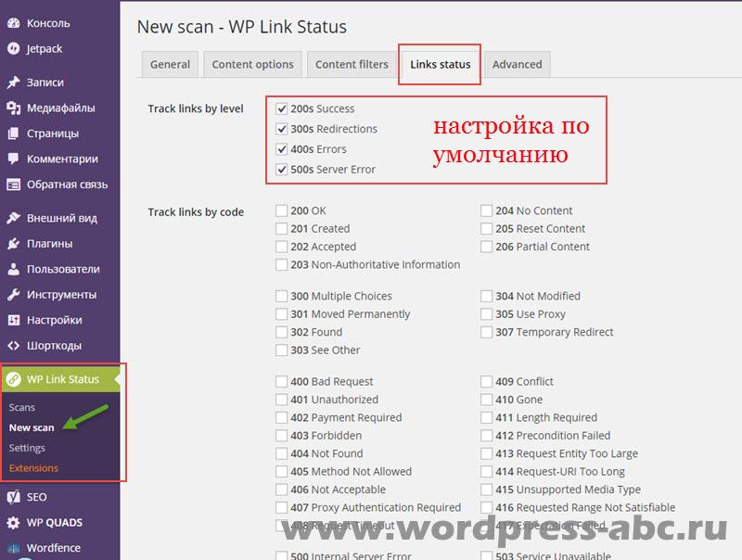Image resolution: width=742 pixels, height=560 pixels.
Task: Click the Медиафайлы media icon
Action: coord(14,108)
